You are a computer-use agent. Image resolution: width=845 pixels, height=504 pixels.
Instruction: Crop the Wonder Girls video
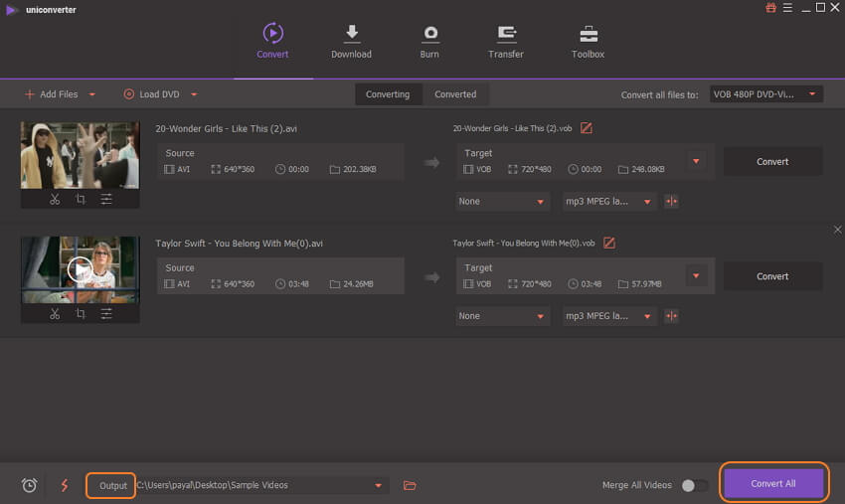81,199
